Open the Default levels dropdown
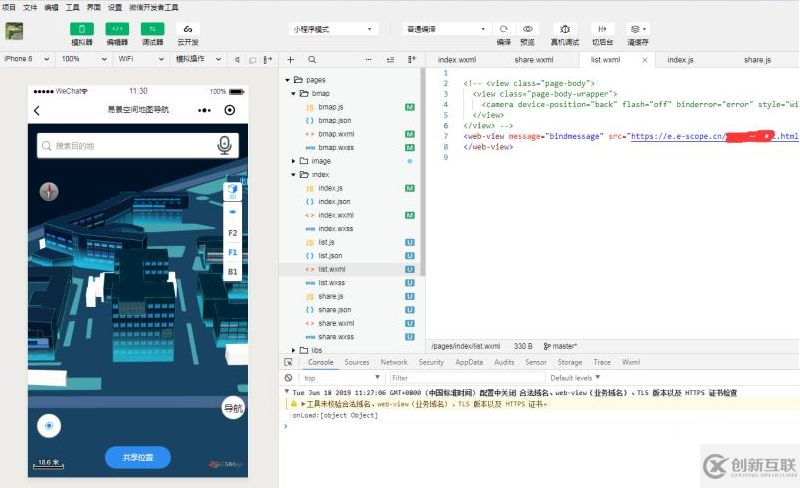Image resolution: width=800 pixels, height=488 pixels. tap(575, 378)
